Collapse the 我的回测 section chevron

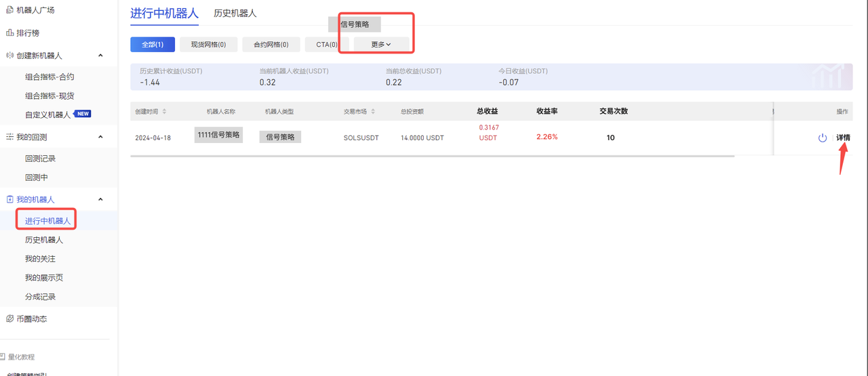[x=100, y=137]
